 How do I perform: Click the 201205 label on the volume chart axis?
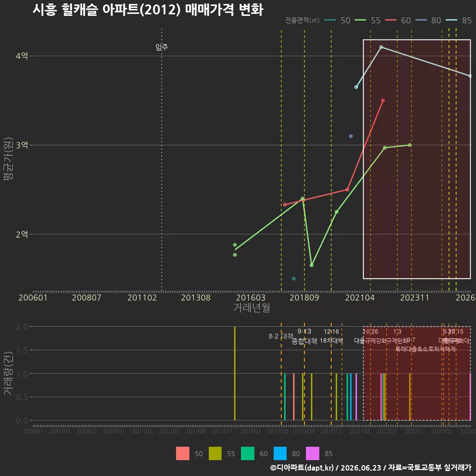169,431
